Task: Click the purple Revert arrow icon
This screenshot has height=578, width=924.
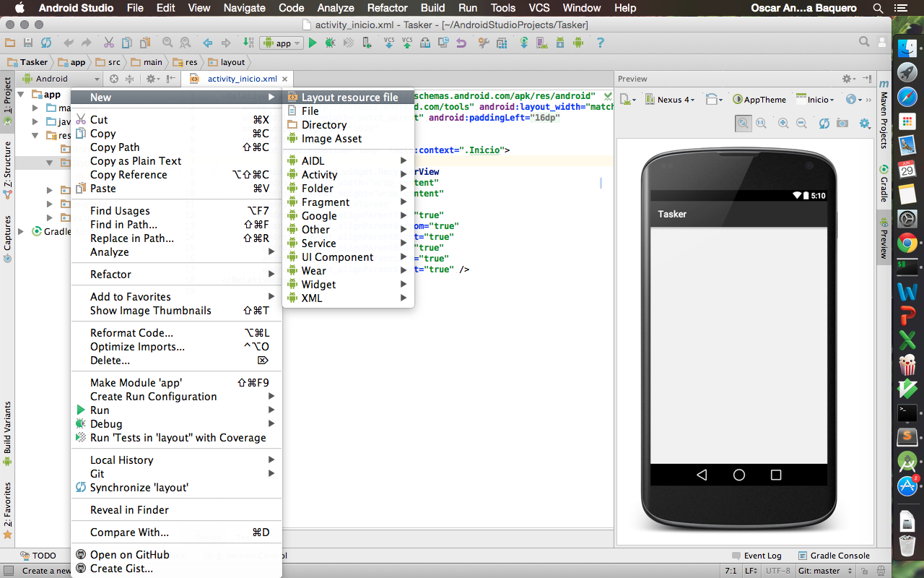Action: point(461,43)
